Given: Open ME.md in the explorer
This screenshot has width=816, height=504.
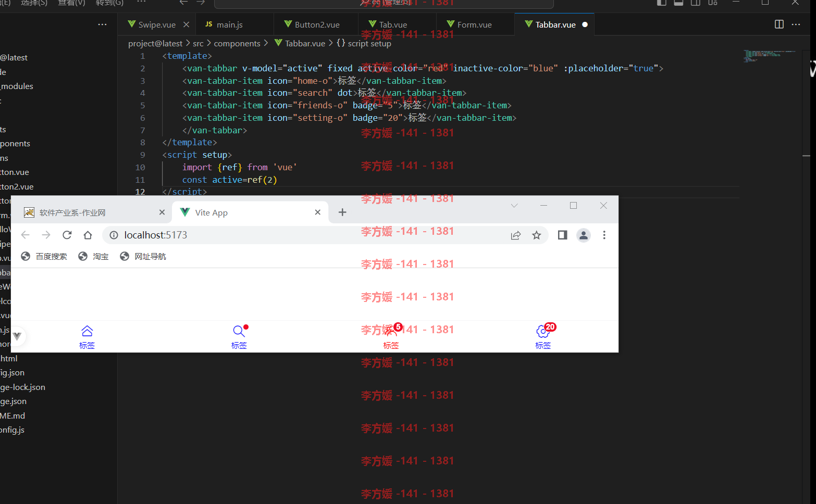Looking at the screenshot, I should pyautogui.click(x=13, y=415).
